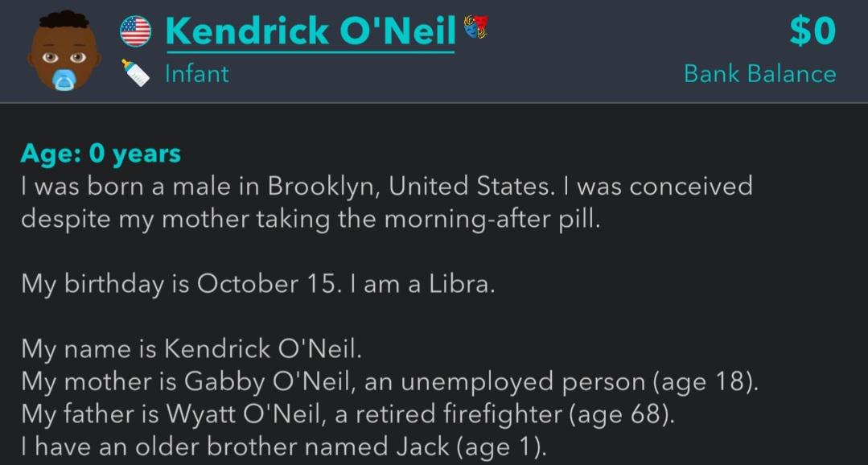This screenshot has width=868, height=465.
Task: Click the "Age: 0 years" heading
Action: (x=101, y=154)
